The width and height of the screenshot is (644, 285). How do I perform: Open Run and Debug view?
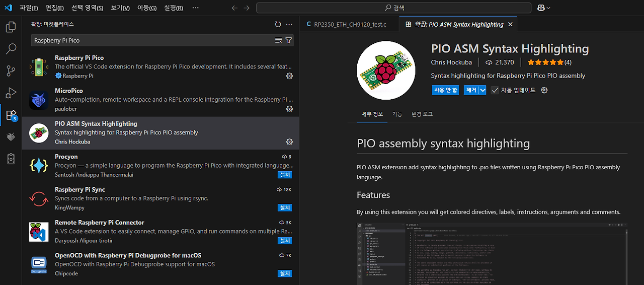point(11,93)
